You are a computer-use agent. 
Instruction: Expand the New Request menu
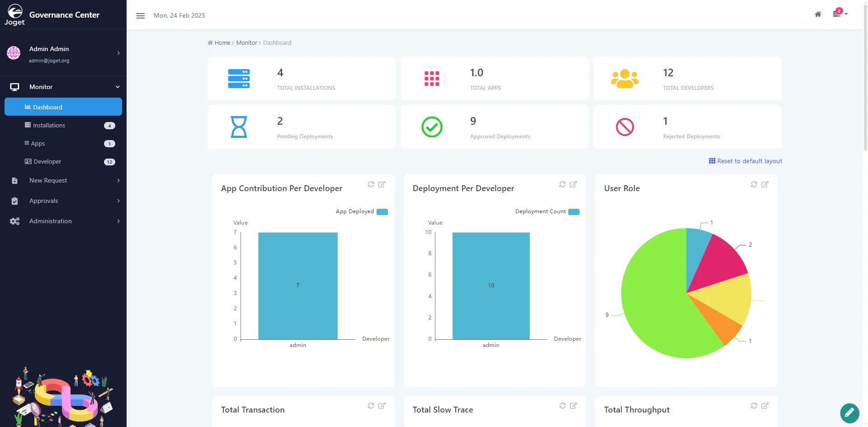tap(63, 180)
